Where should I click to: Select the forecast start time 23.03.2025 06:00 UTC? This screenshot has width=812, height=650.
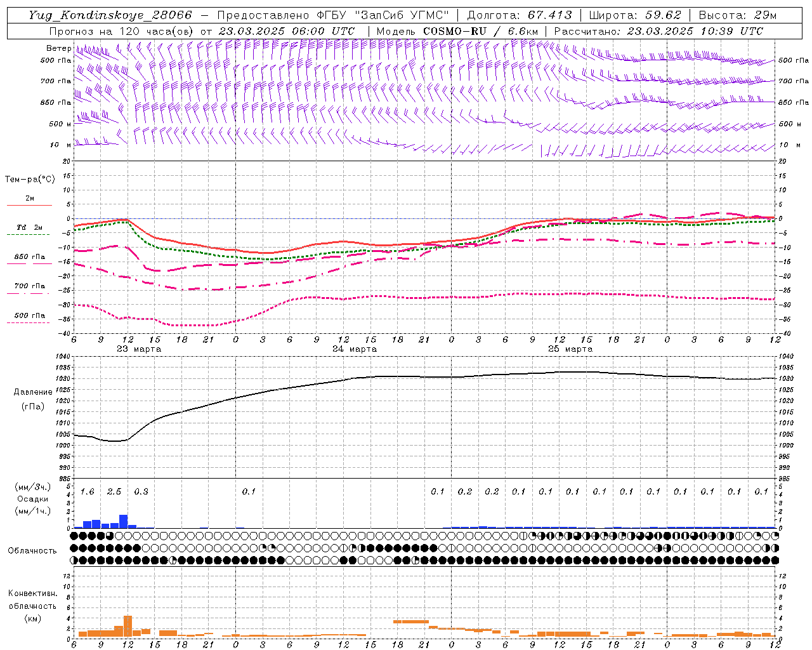tap(286, 31)
